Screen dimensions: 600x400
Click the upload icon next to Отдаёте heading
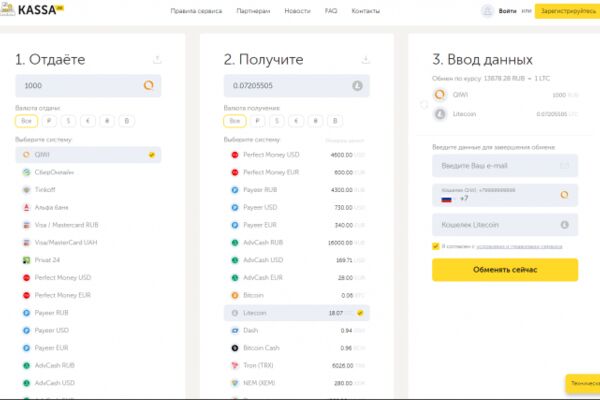[x=157, y=60]
